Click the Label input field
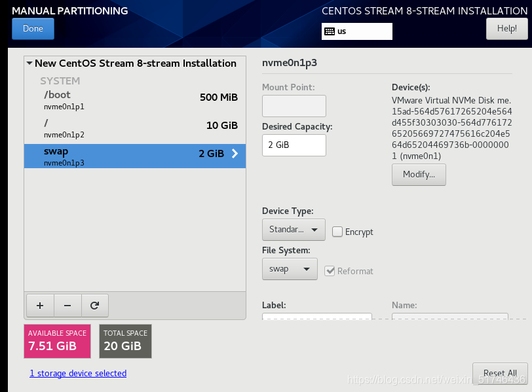Screen dimensions: 532x392 pyautogui.click(x=317, y=317)
